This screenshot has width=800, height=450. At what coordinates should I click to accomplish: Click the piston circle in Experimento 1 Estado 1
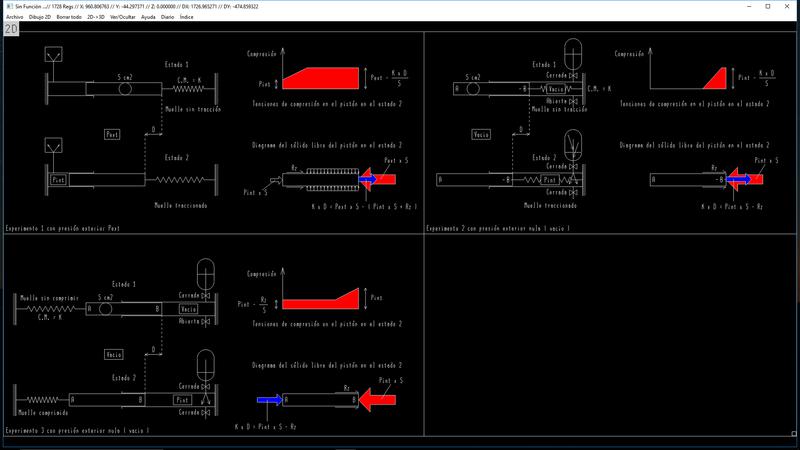coord(125,88)
